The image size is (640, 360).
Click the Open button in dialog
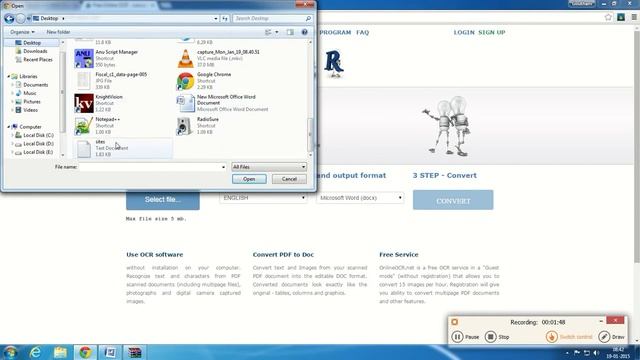(x=249, y=179)
